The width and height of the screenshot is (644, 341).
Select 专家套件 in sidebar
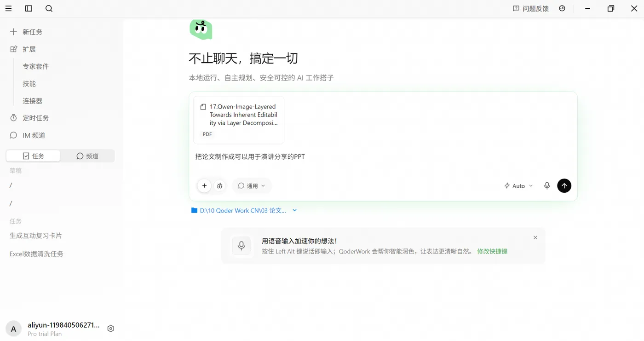(x=36, y=66)
